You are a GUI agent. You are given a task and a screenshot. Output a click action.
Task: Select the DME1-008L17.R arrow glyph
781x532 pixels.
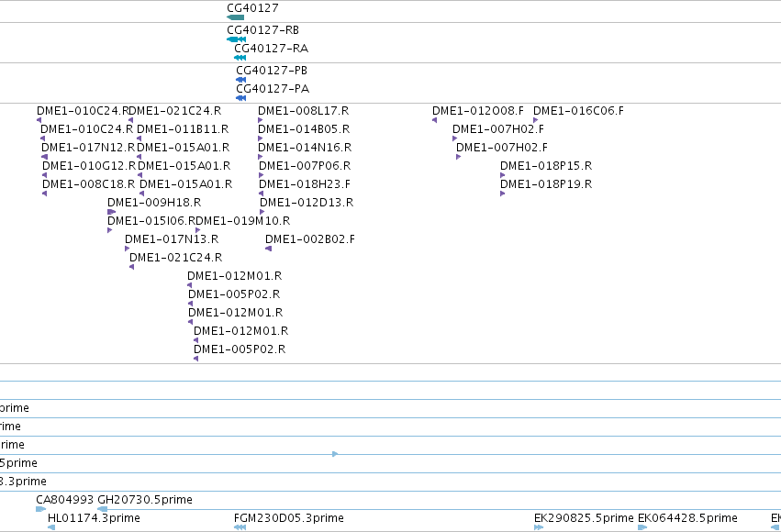(260, 120)
